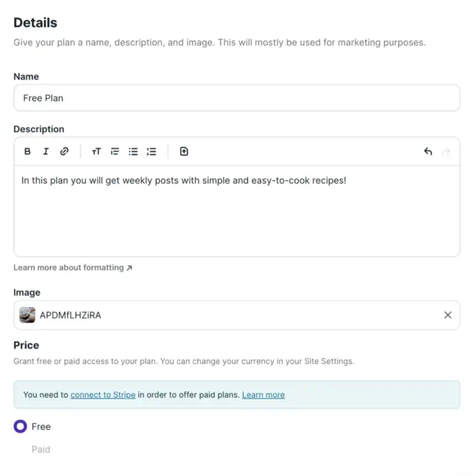Upload a file into the description
Viewport: 472px width, 476px height.
tap(184, 151)
